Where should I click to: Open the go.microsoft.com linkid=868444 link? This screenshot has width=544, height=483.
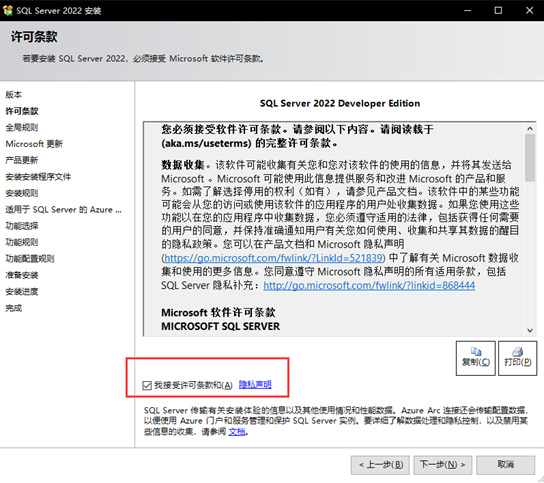tap(369, 285)
